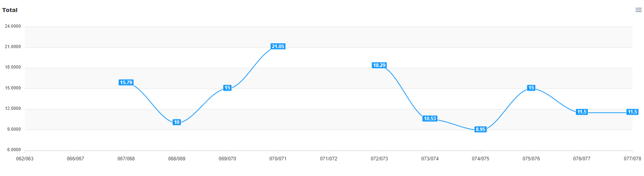Click the 074/075 x-axis label
This screenshot has width=644, height=176.
click(x=480, y=159)
